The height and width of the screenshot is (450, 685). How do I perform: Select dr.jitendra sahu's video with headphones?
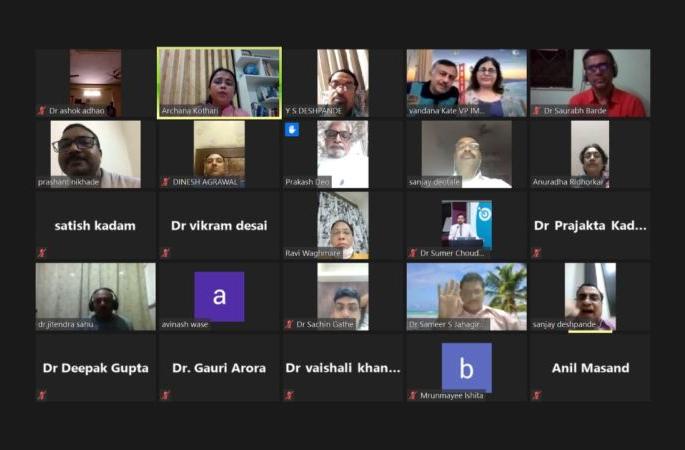click(96, 297)
